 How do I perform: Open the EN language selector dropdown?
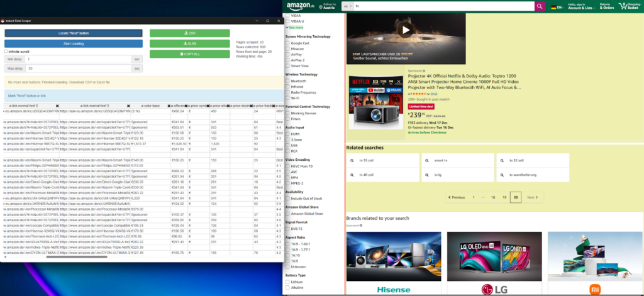[557, 7]
